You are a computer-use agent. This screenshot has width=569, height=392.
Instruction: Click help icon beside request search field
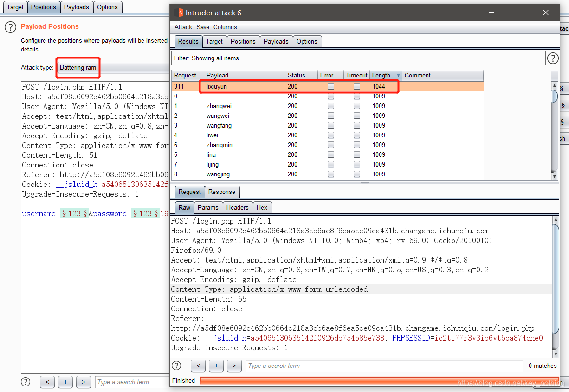point(176,366)
